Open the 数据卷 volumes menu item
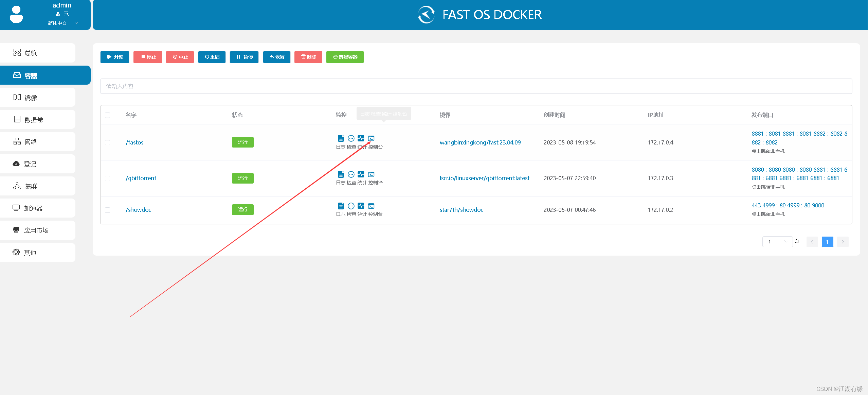 click(38, 119)
